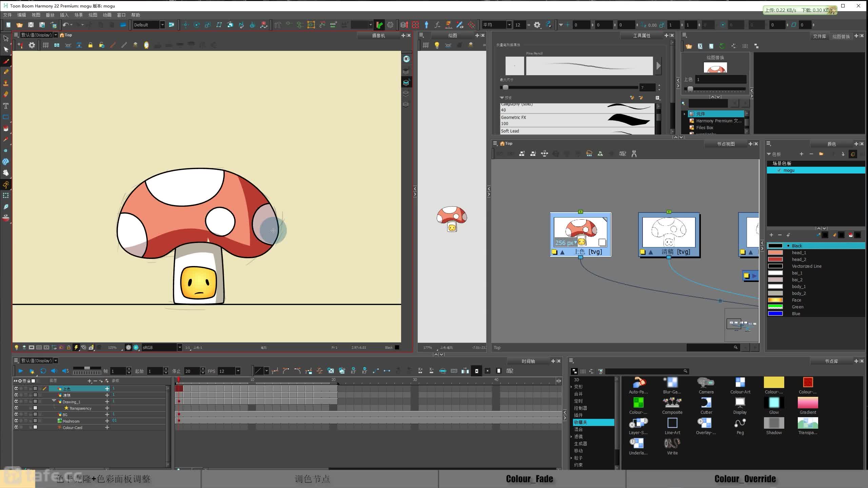Select the Face gradient swatch

click(x=775, y=300)
